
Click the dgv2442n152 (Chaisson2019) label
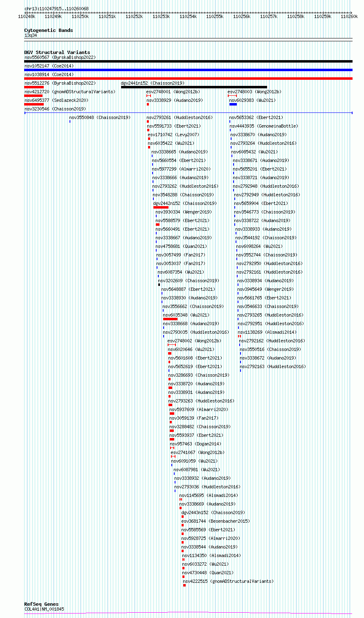click(x=185, y=203)
